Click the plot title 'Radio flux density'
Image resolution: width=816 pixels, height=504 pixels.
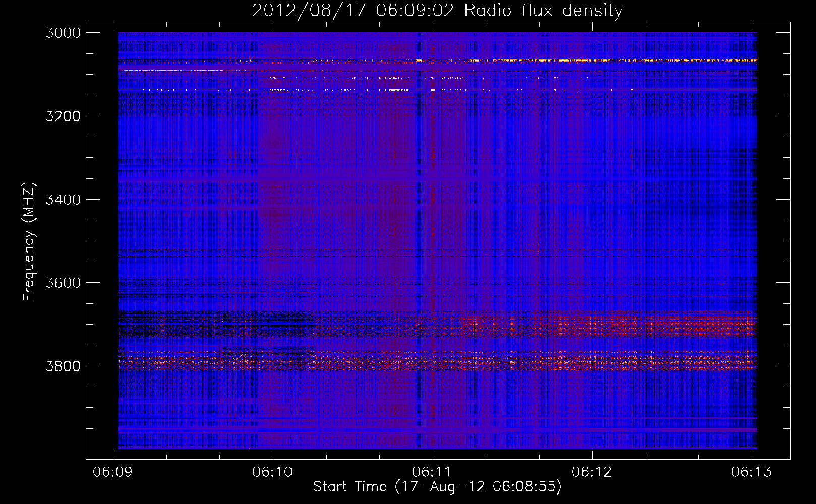[543, 11]
